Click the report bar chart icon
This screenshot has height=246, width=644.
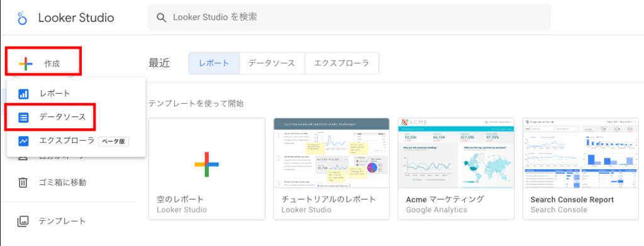click(23, 94)
